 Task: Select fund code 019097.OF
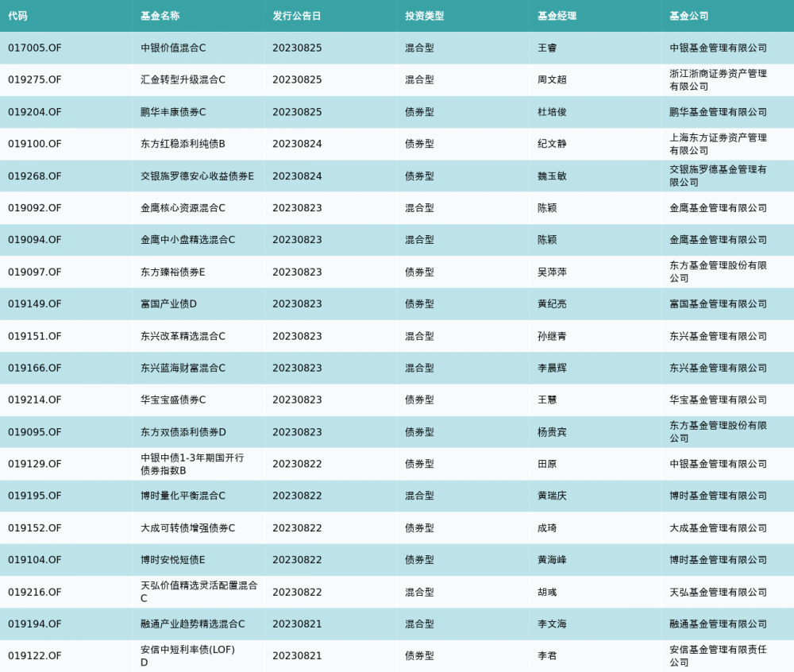click(x=34, y=272)
